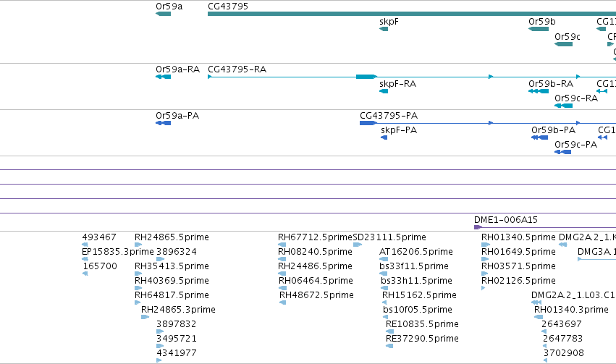Click the Or59c-RA transcript label
The height and width of the screenshot is (364, 616).
click(x=576, y=98)
